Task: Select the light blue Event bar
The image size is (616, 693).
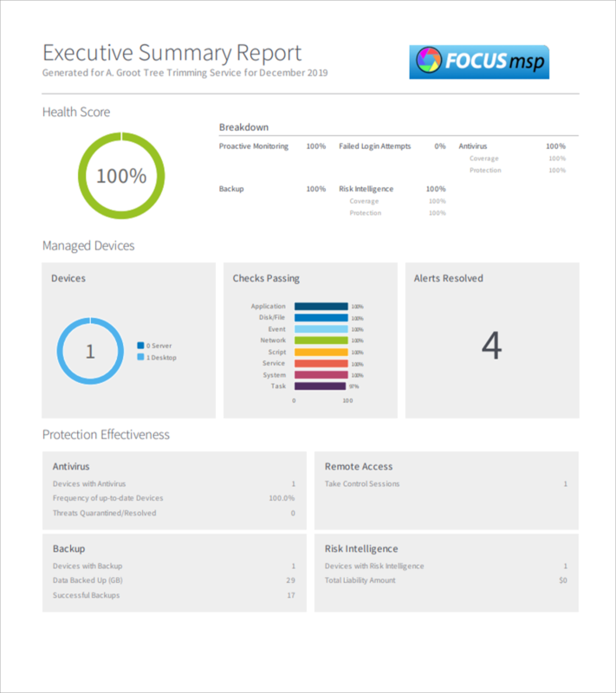Action: point(321,329)
